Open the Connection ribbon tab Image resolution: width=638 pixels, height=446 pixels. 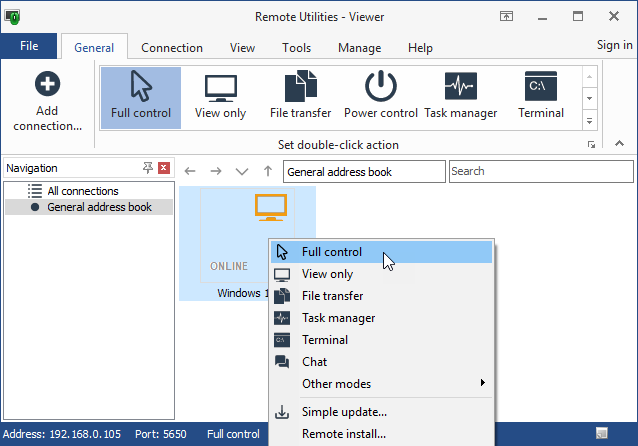pos(172,47)
